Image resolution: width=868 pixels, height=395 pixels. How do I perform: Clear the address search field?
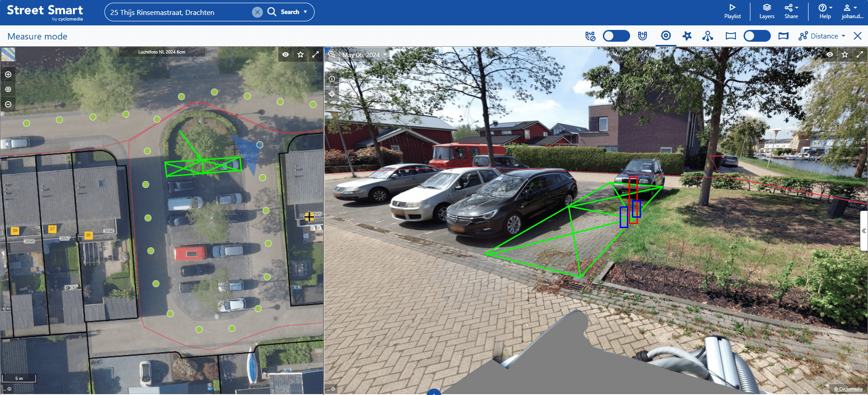pos(257,12)
